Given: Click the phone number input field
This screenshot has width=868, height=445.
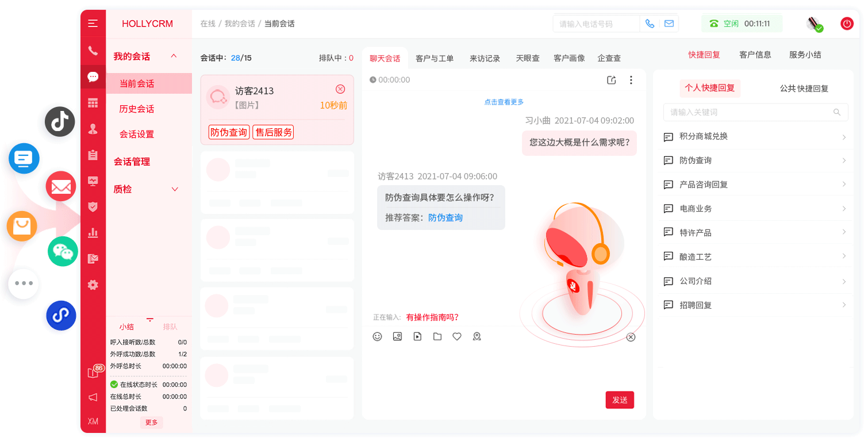Looking at the screenshot, I should pos(596,24).
